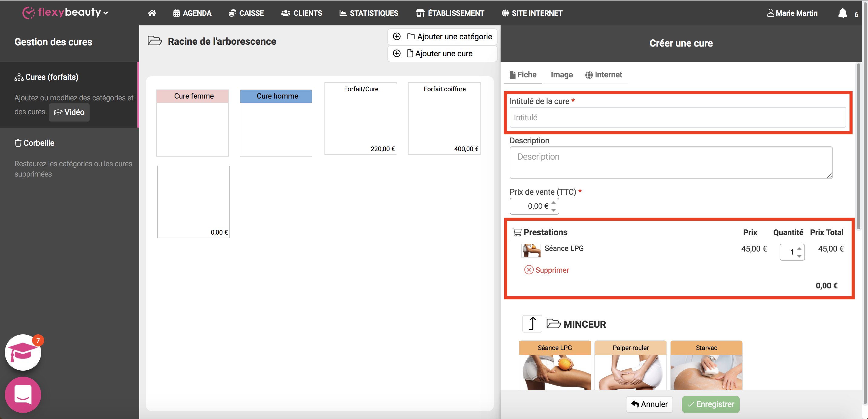Click the Enregistrer button

711,404
